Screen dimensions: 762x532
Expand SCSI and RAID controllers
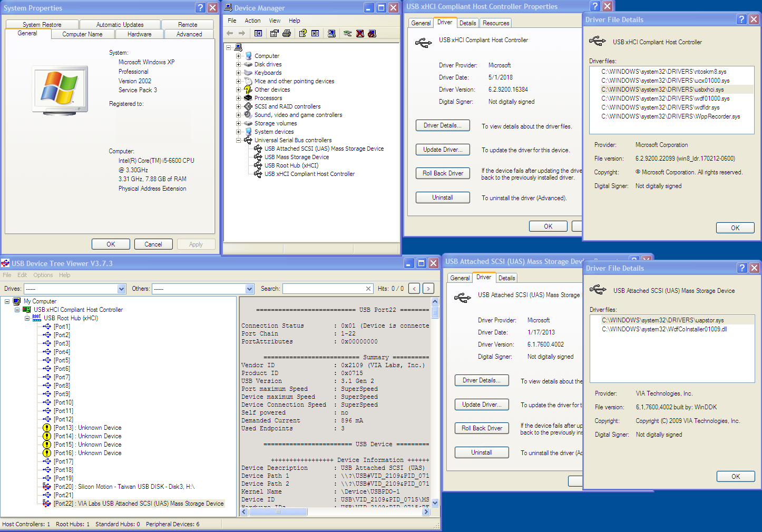click(x=238, y=106)
